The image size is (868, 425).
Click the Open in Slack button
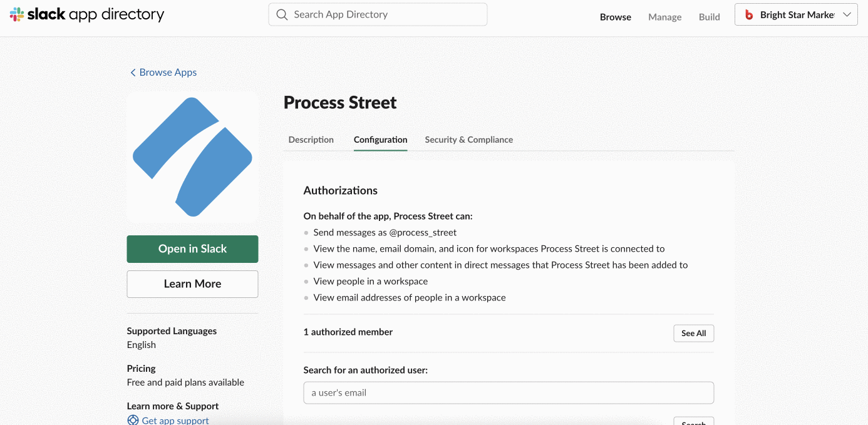click(192, 249)
